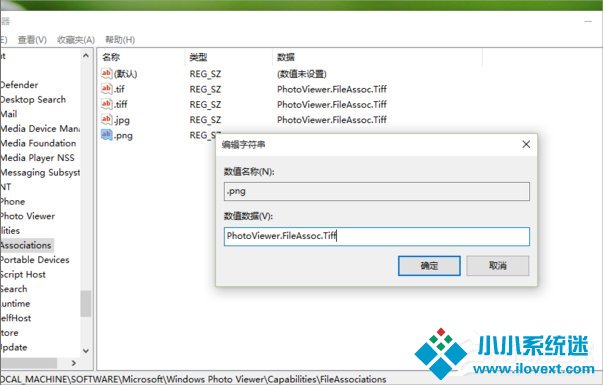
Task: Click the string icon beside .png value
Action: tap(107, 135)
